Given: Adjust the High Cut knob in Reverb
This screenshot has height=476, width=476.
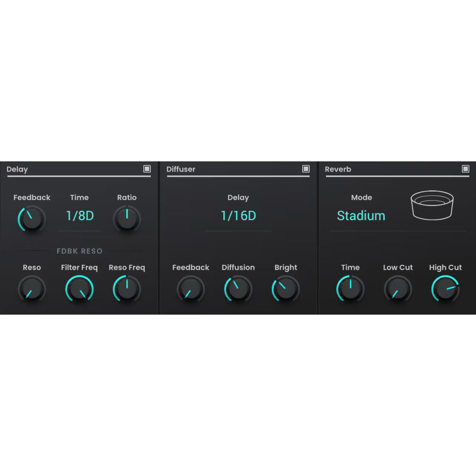Looking at the screenshot, I should (445, 289).
